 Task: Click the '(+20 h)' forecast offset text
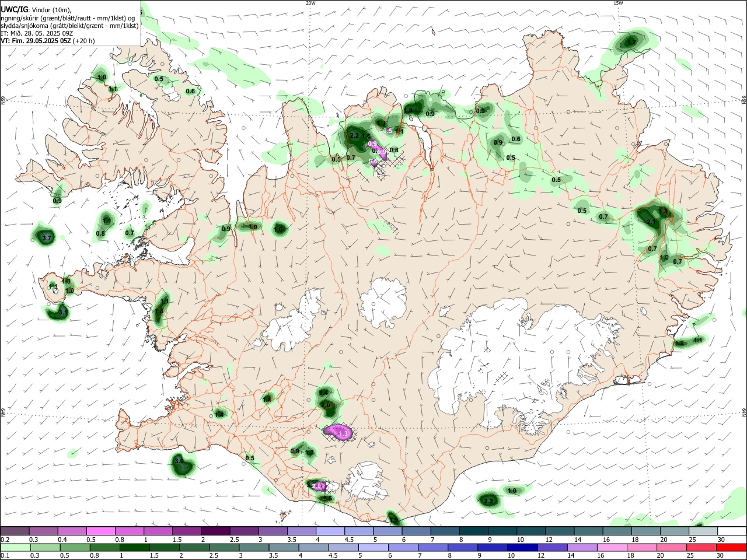83,41
